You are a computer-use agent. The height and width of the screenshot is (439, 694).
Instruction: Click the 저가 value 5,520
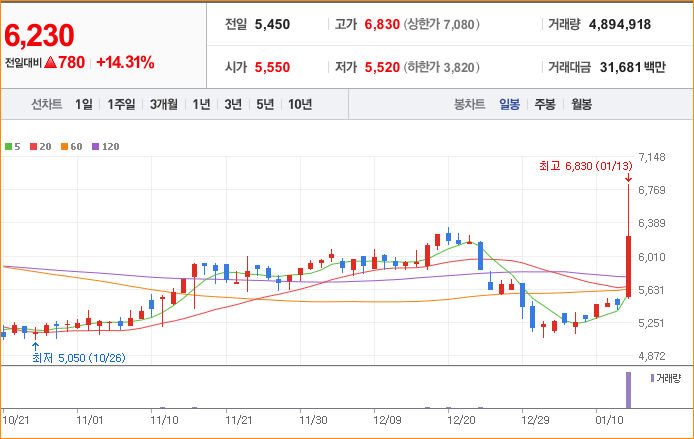pos(382,67)
